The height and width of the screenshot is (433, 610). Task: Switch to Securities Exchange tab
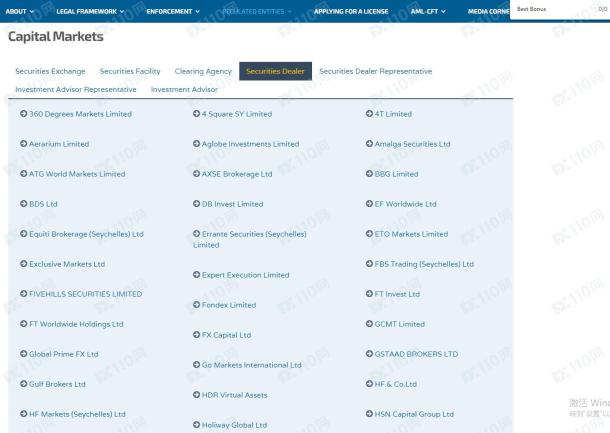pos(50,71)
